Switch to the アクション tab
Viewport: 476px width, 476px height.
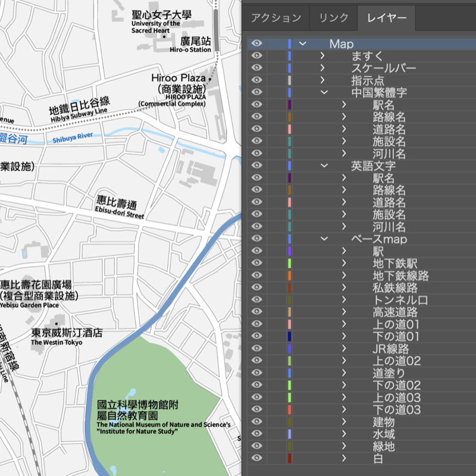[276, 18]
